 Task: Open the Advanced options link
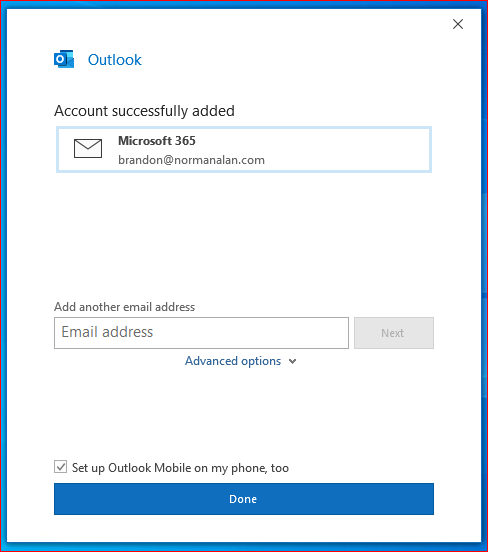point(240,361)
